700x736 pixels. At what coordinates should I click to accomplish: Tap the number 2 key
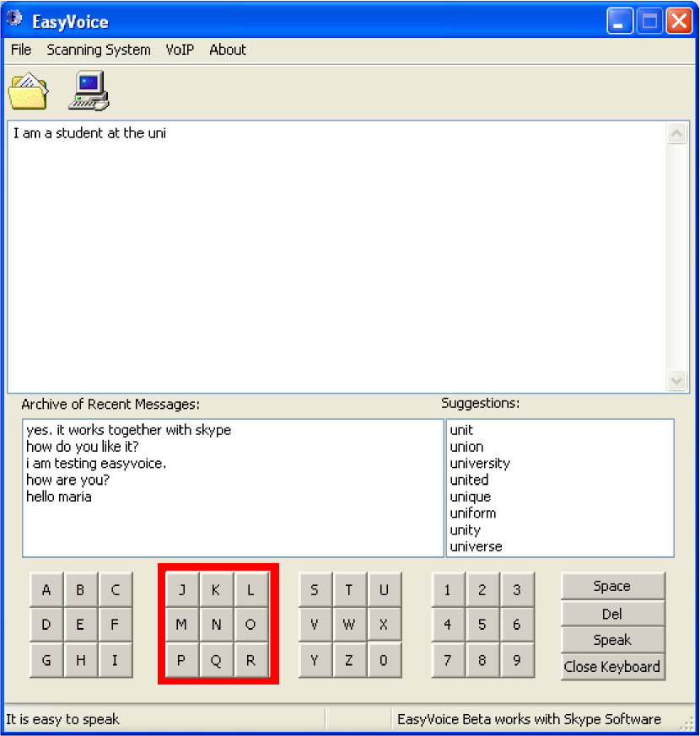point(482,589)
